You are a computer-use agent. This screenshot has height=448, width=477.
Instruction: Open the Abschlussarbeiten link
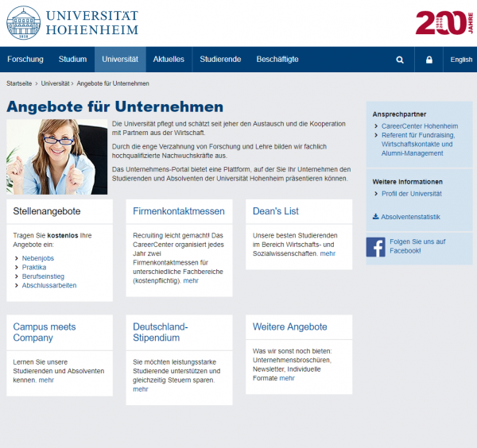[49, 286]
